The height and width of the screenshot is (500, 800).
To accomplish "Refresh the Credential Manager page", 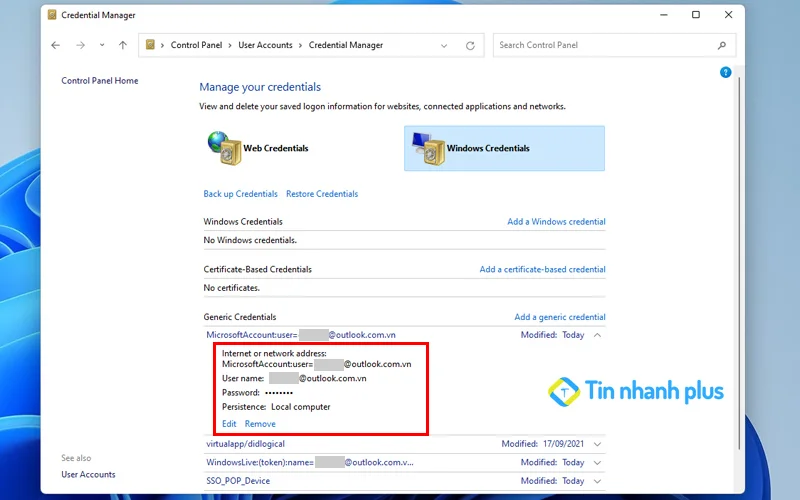I will tap(470, 45).
